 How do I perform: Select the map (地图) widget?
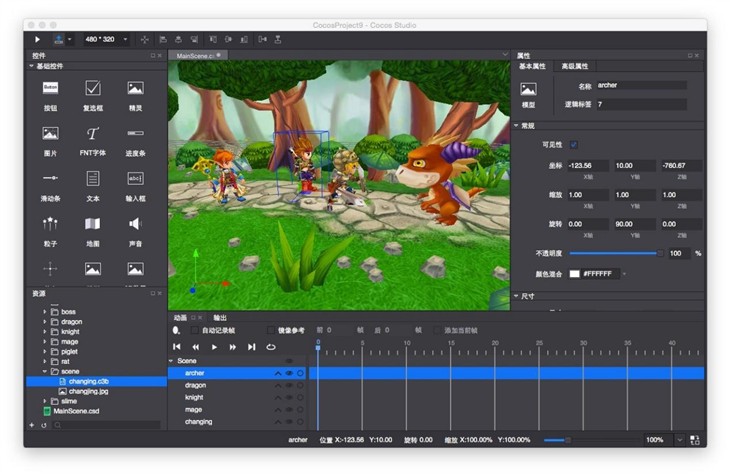(x=93, y=231)
